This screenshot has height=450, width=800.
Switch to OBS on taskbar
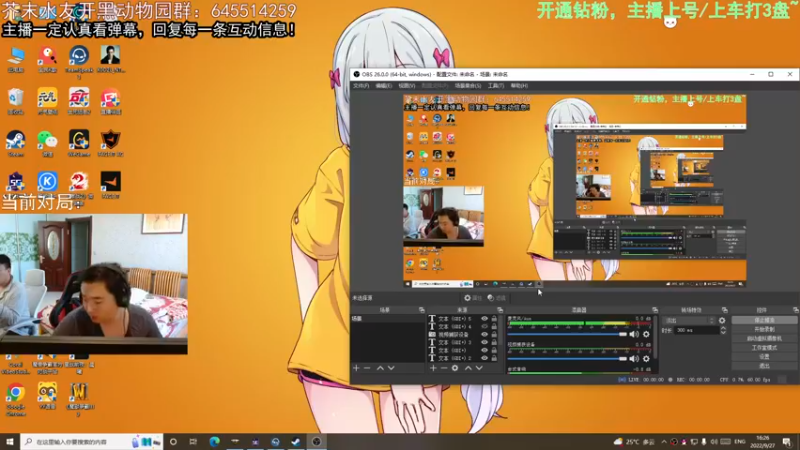(316, 441)
